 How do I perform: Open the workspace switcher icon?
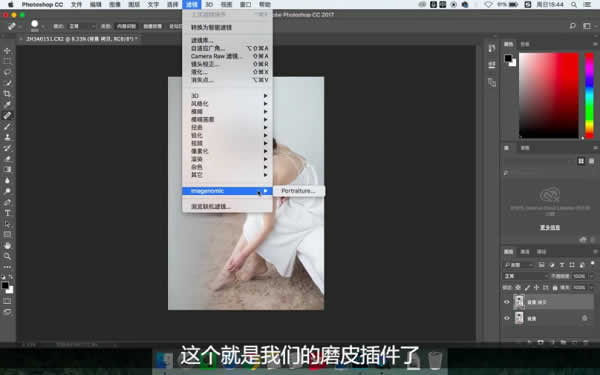pos(587,26)
